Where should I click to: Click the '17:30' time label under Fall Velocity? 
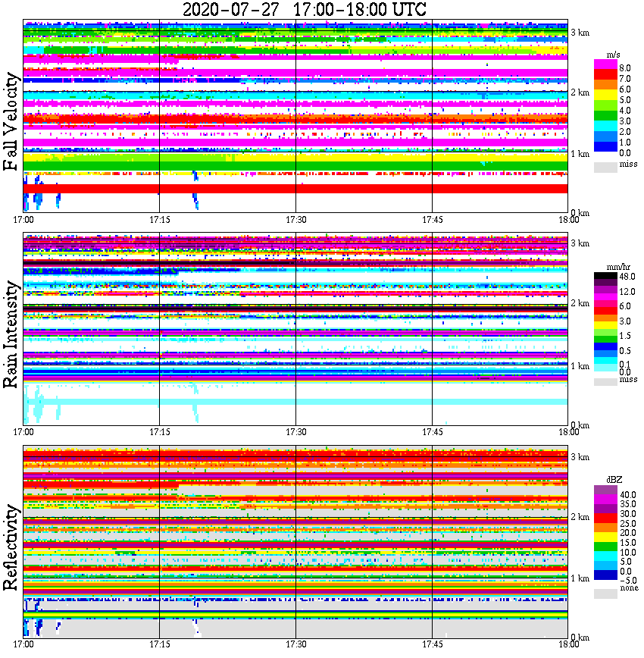[x=296, y=220]
